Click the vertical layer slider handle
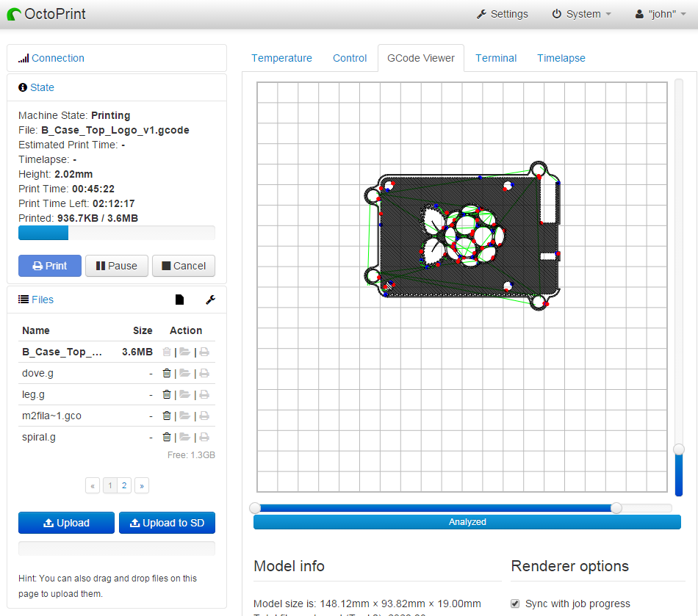 [679, 449]
